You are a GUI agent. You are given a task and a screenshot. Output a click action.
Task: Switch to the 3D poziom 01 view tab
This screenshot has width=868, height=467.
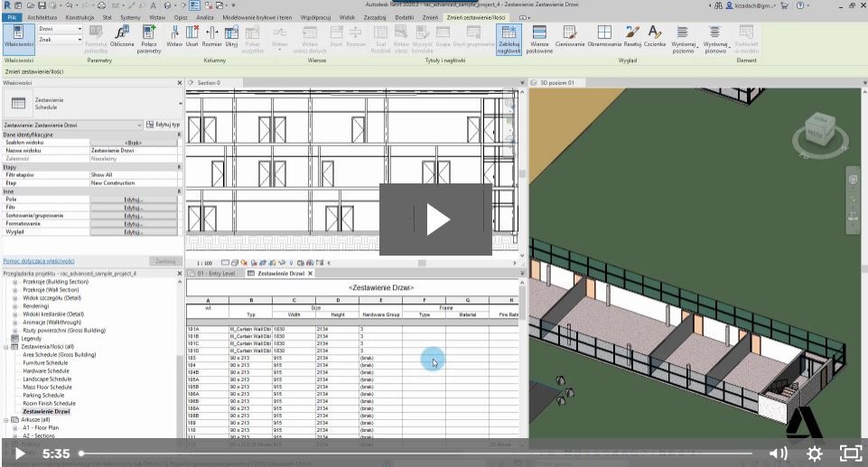click(x=556, y=83)
